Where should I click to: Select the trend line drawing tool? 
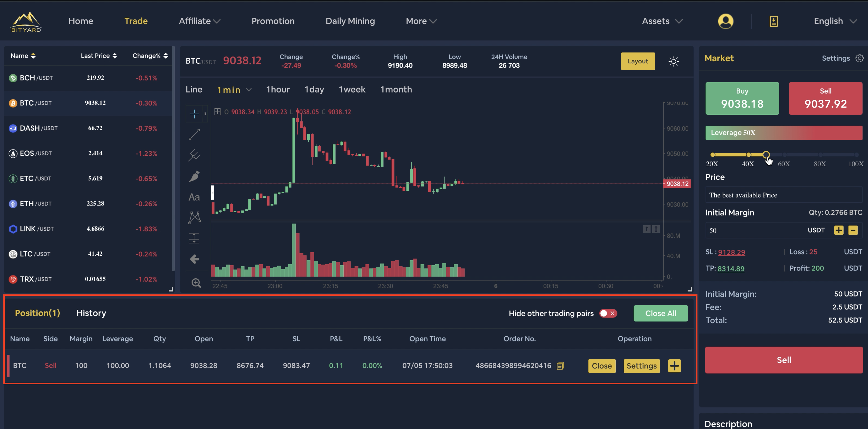tap(194, 134)
